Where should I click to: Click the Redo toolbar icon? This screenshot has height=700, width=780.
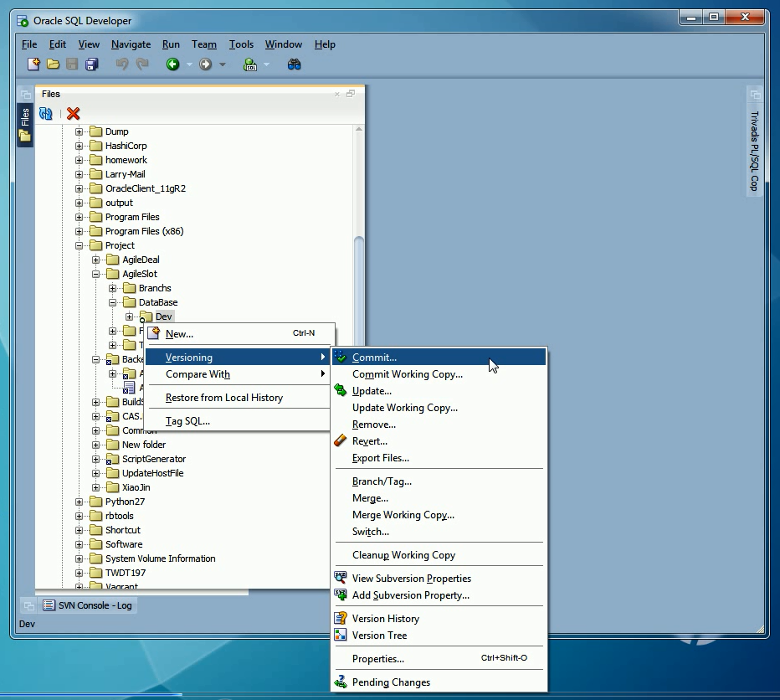tap(142, 64)
